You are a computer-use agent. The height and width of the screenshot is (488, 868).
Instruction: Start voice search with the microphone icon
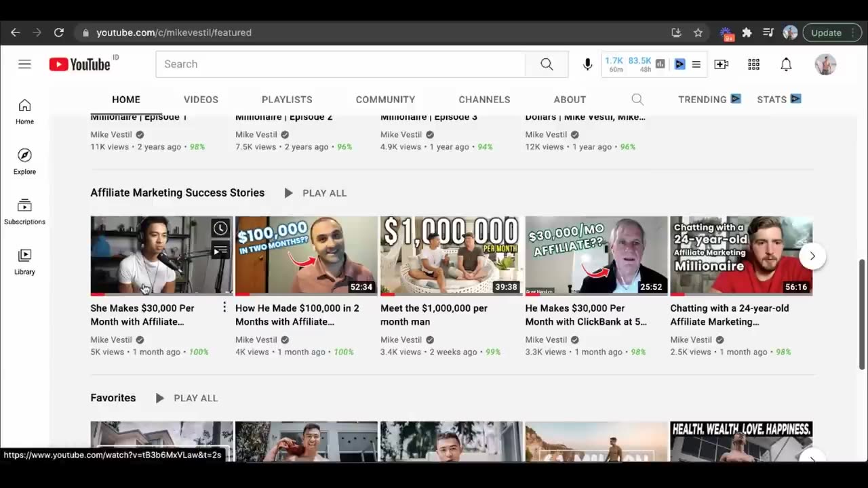[x=588, y=64]
